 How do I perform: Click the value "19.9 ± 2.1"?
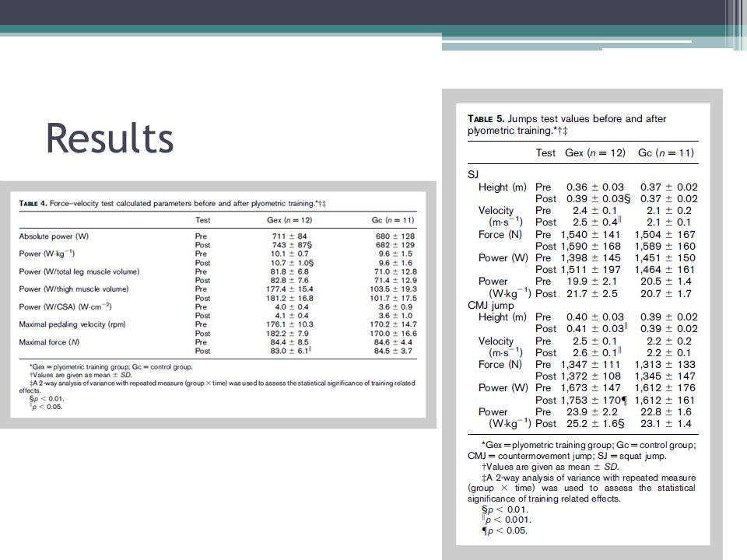click(591, 282)
